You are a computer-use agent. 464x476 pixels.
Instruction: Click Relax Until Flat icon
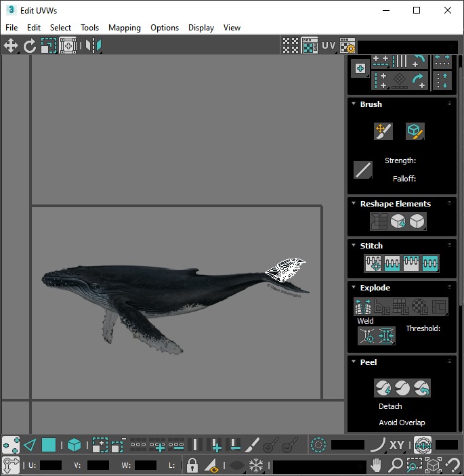(398, 221)
